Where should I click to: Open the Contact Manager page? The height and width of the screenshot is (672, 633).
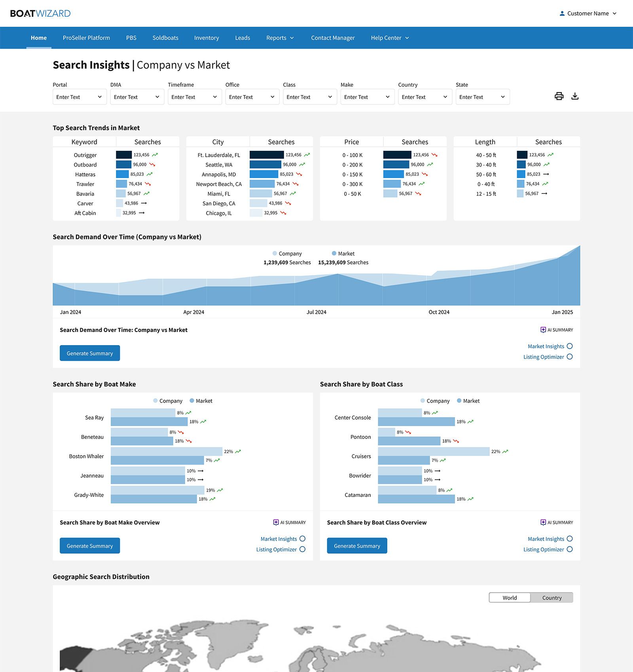pos(333,38)
